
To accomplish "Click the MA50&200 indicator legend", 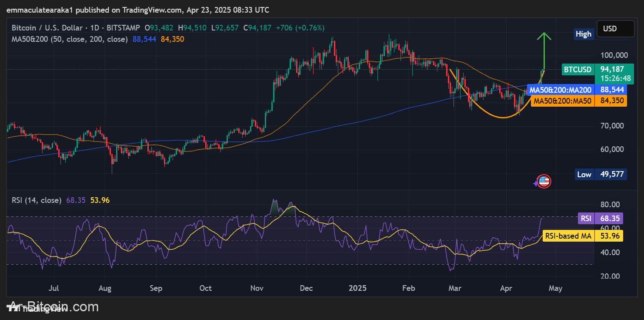I will (70, 39).
